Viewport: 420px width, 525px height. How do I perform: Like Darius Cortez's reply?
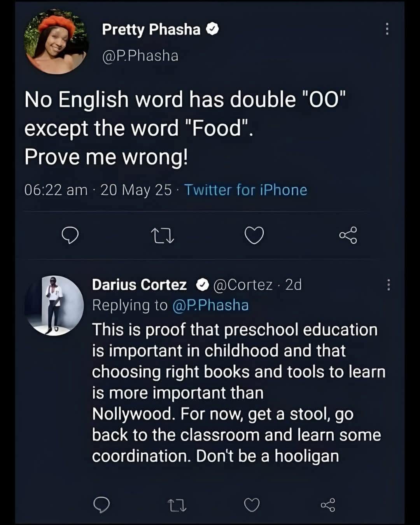coord(252,505)
